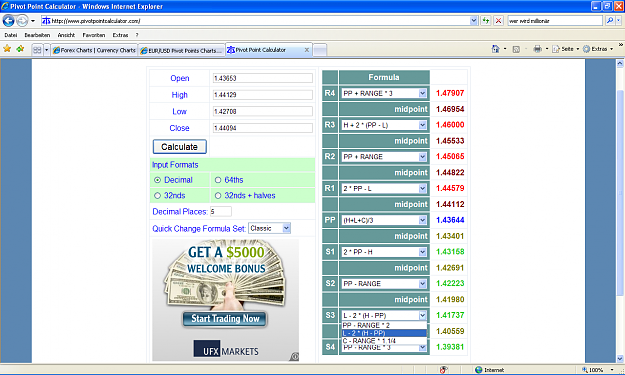The width and height of the screenshot is (625, 375).
Task: Choose C - RANGE * 1.1/4 option
Action: point(384,341)
